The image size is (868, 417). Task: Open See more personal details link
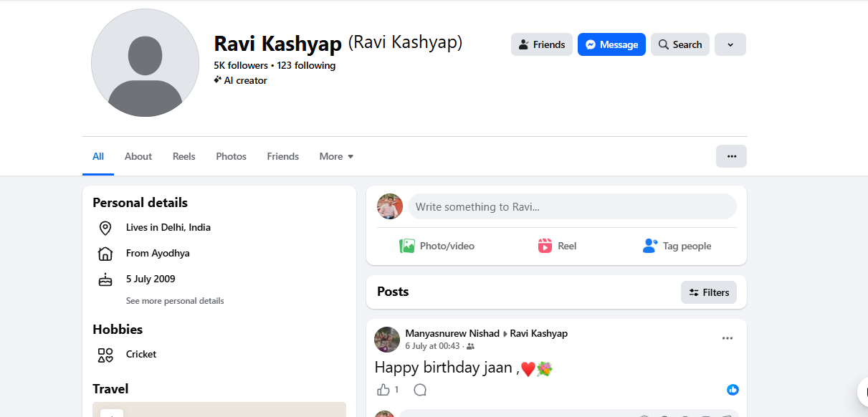pos(175,301)
